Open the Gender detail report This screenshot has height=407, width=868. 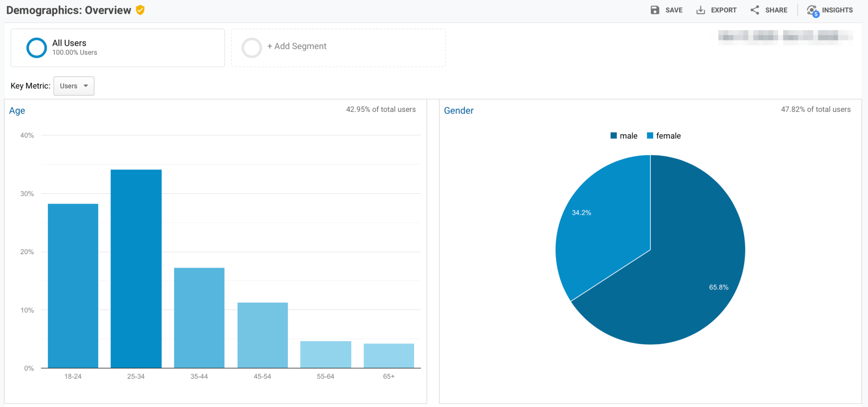click(x=459, y=110)
